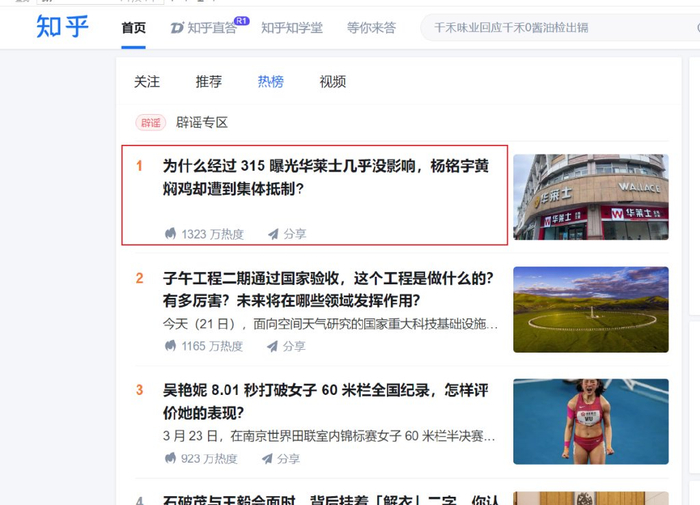Share the 子午工程 question via 分享
Image resolution: width=700 pixels, height=505 pixels.
pos(294,346)
